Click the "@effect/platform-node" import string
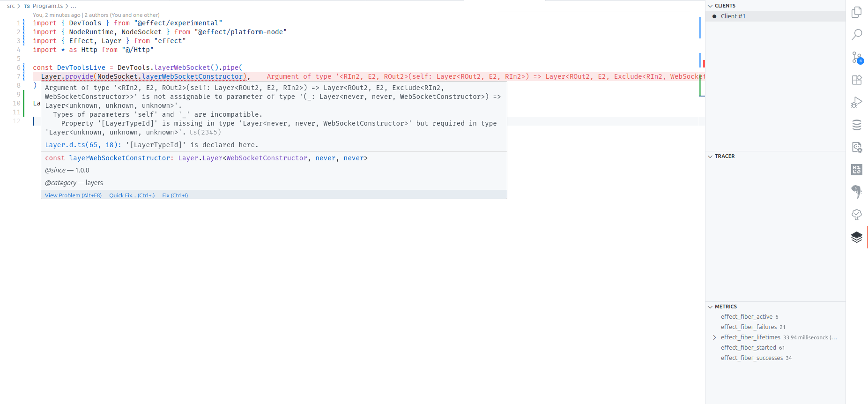868x404 pixels. 241,32
